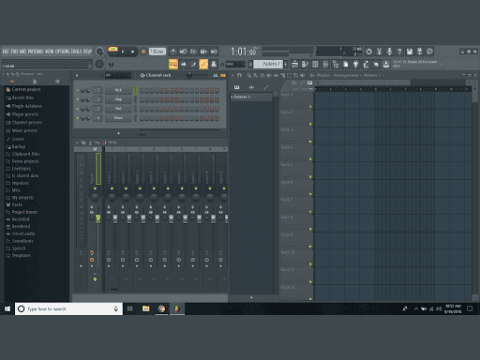Toggle first step of Kick sequencer

pyautogui.click(x=142, y=90)
